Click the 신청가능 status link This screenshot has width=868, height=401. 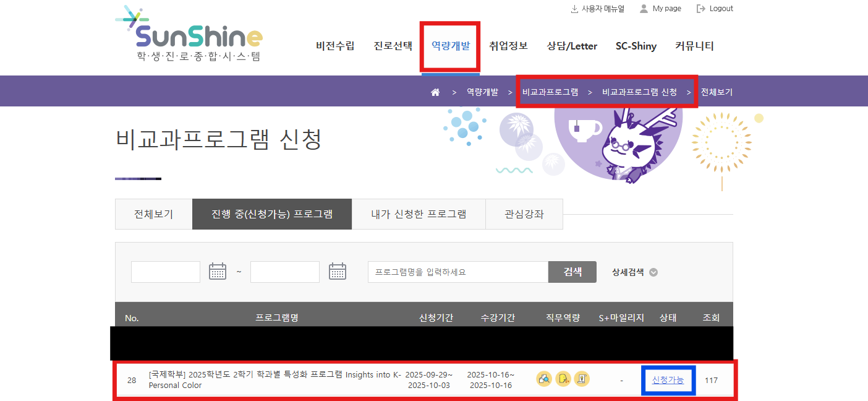tap(668, 380)
